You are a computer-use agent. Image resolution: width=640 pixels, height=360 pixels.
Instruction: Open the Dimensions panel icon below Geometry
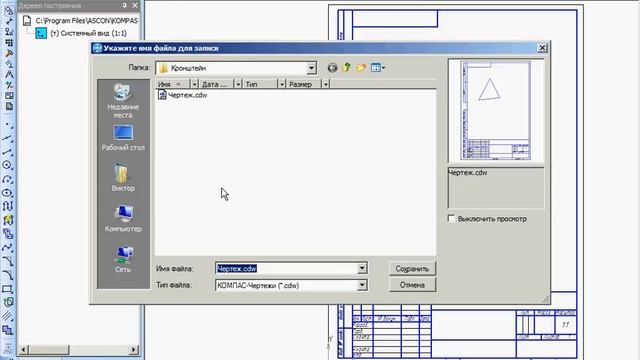(x=8, y=21)
